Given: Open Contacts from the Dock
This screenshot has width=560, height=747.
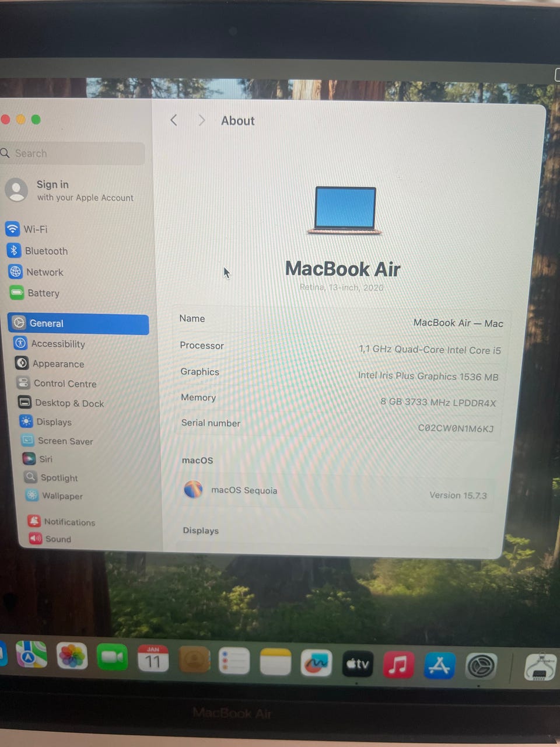Looking at the screenshot, I should pos(194,661).
